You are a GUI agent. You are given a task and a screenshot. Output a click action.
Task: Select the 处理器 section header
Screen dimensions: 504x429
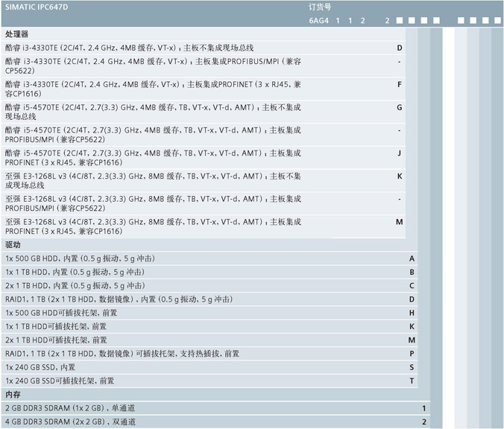tap(16, 34)
